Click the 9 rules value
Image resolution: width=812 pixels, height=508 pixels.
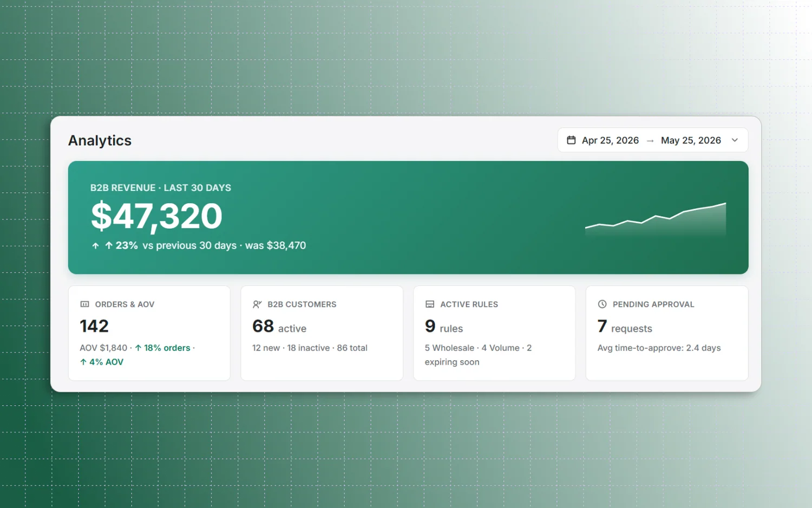[444, 327]
